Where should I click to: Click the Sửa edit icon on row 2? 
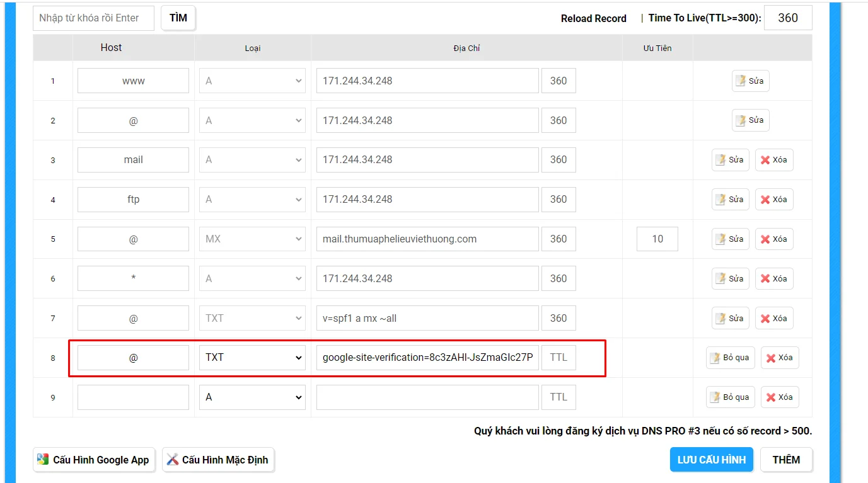click(750, 120)
